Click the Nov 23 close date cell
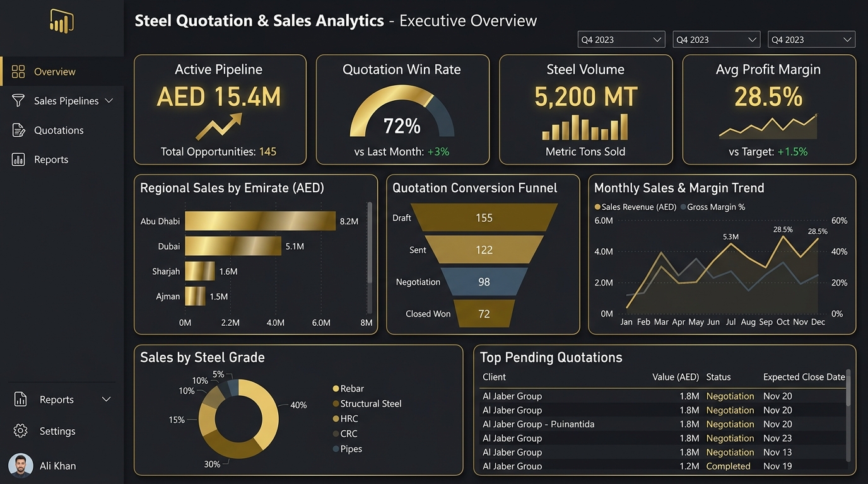The height and width of the screenshot is (484, 868). click(x=778, y=438)
